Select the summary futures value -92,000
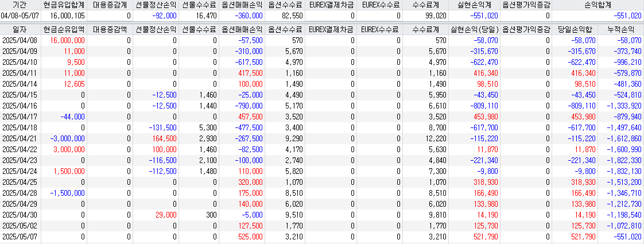 point(164,16)
